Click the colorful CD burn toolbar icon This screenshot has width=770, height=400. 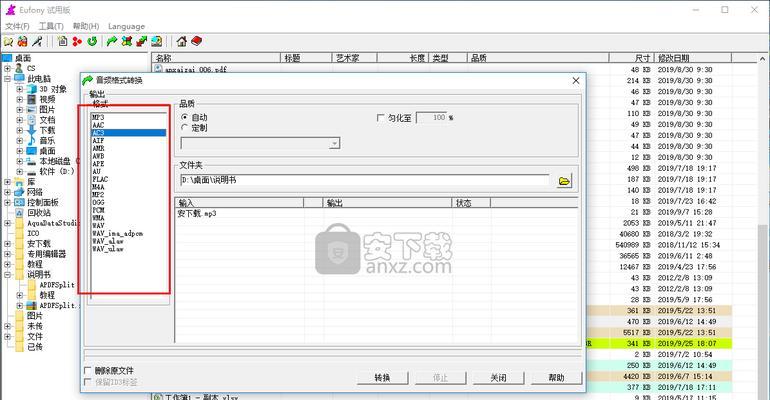click(x=23, y=42)
